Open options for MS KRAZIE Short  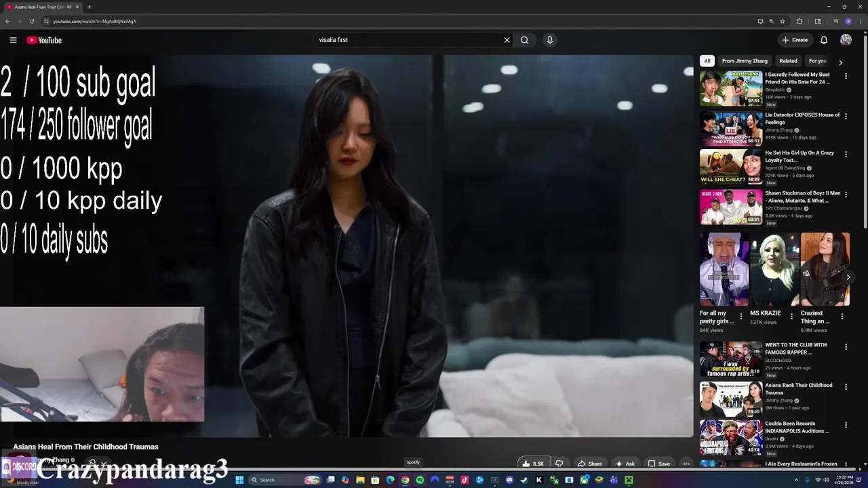click(791, 316)
